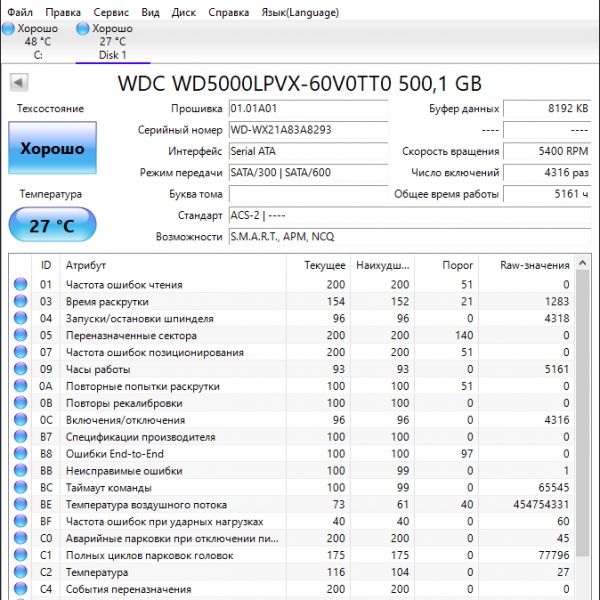Click the attribute list vertical scrollbar thumb
Viewport: 600px width, 600px height.
[x=583, y=413]
